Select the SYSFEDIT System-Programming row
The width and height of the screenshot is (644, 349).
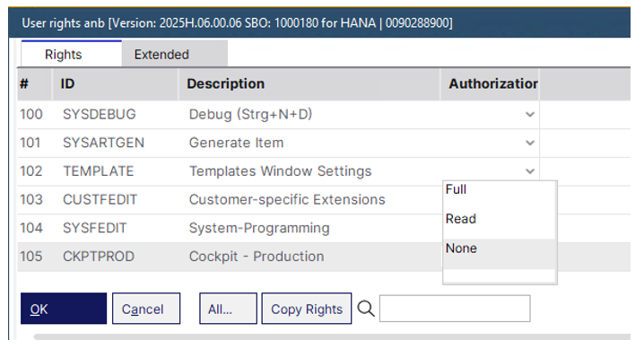pyautogui.click(x=230, y=228)
